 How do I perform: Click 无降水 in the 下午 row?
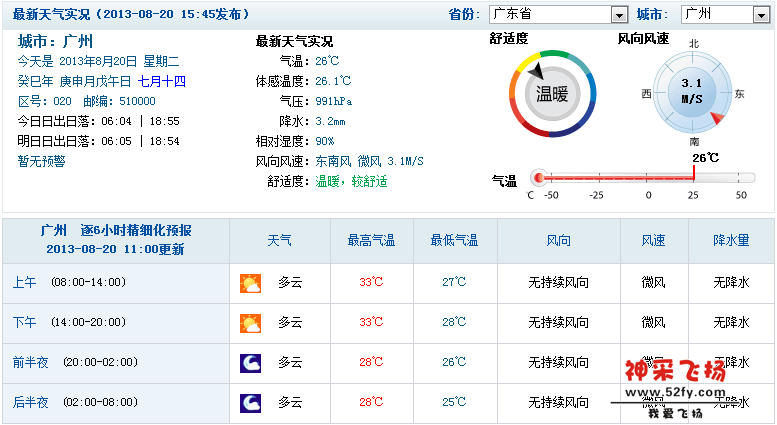pos(731,323)
